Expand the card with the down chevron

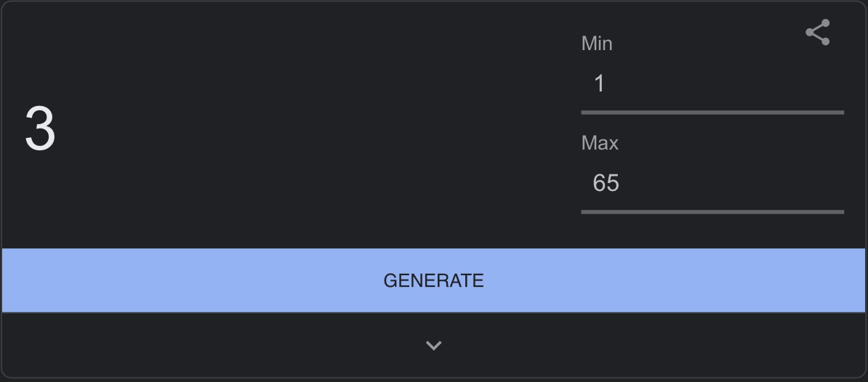point(433,346)
